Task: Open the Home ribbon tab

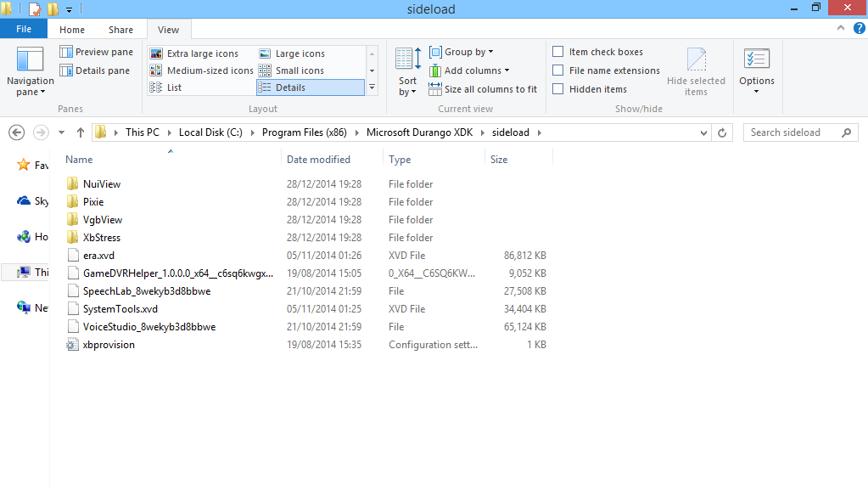Action: 72,30
